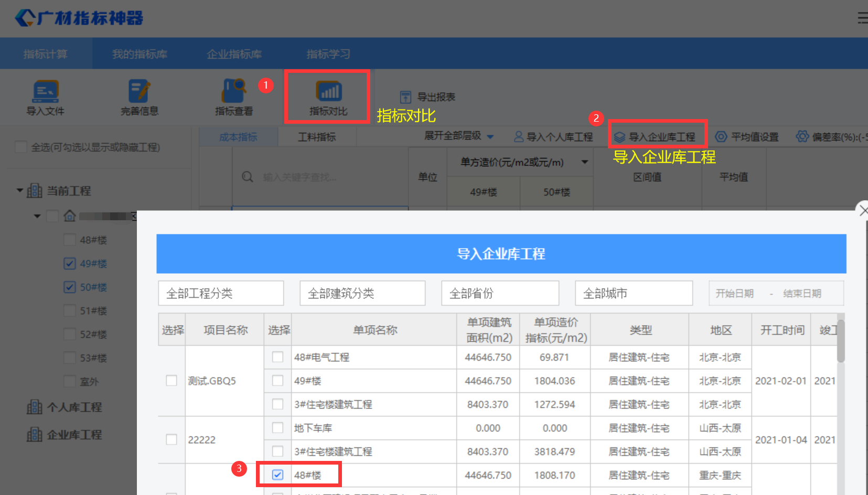Image resolution: width=868 pixels, height=495 pixels.
Task: Open the 指标对比 comparison chart icon
Action: coord(328,91)
